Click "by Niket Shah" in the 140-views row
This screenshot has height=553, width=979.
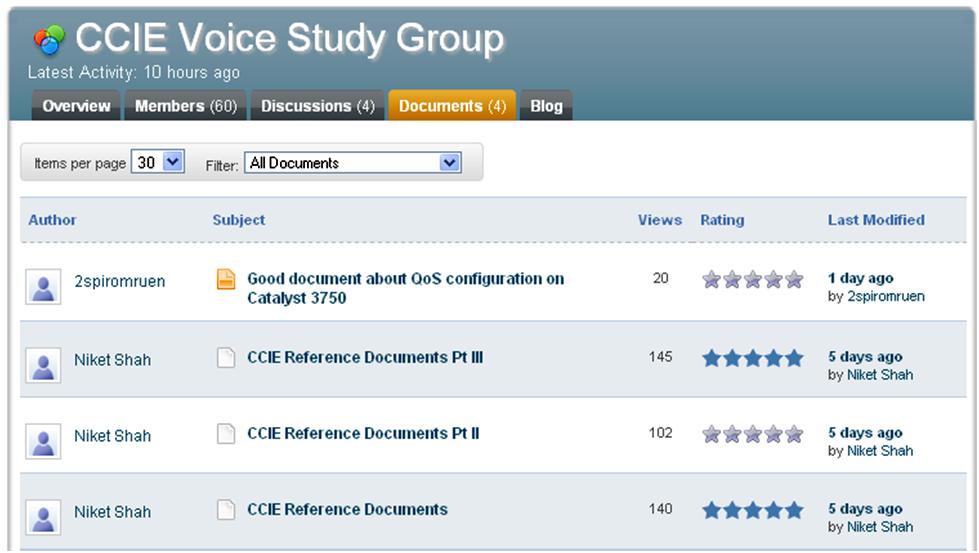(870, 527)
